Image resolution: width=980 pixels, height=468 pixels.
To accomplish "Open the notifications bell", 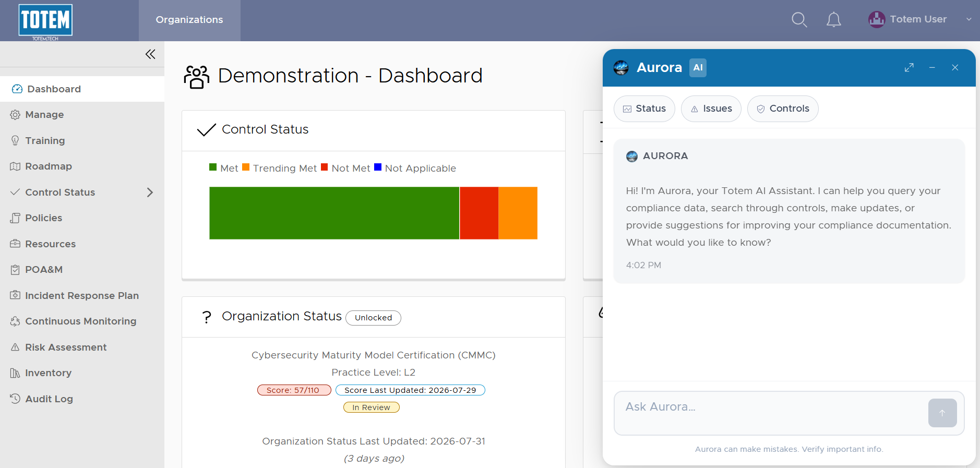I will [x=834, y=20].
